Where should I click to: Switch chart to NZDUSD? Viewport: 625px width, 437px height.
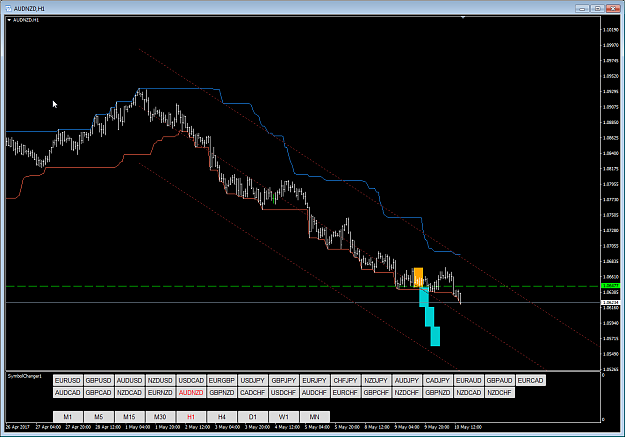tap(160, 380)
